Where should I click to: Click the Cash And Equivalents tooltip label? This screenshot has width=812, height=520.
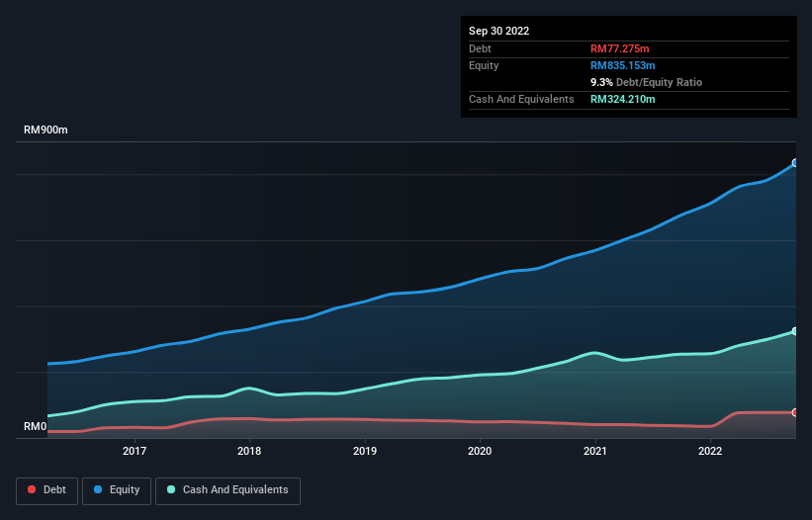[521, 99]
